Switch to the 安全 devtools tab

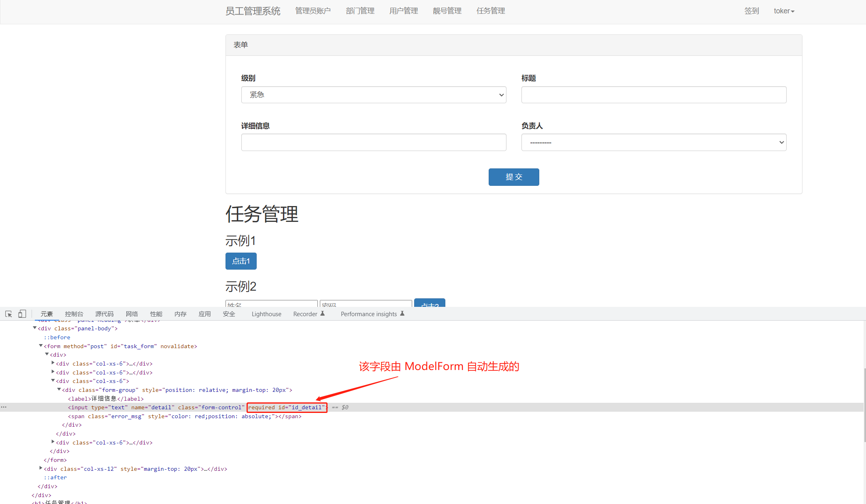tap(229, 314)
